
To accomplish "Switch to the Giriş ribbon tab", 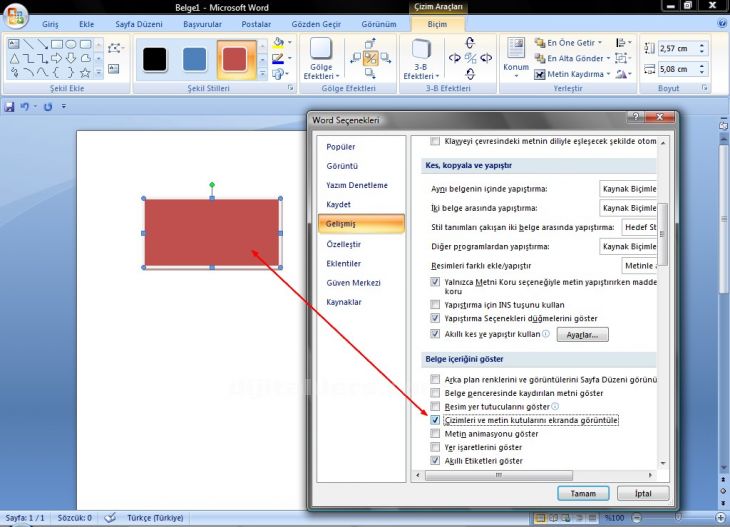I will [50, 24].
